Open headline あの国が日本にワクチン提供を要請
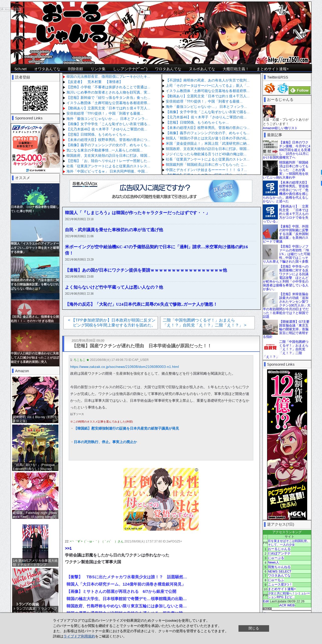The image size is (322, 644). 146,270
